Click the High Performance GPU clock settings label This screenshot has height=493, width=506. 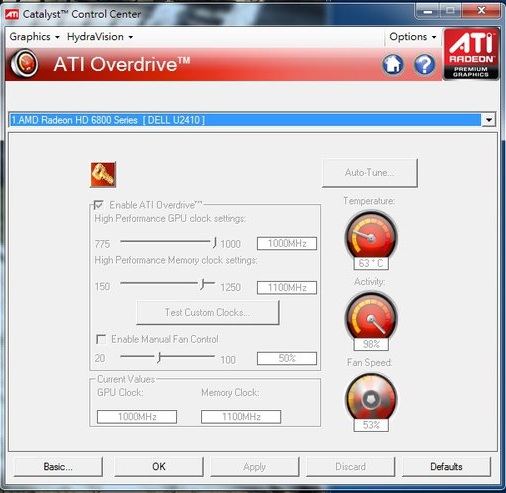170,219
